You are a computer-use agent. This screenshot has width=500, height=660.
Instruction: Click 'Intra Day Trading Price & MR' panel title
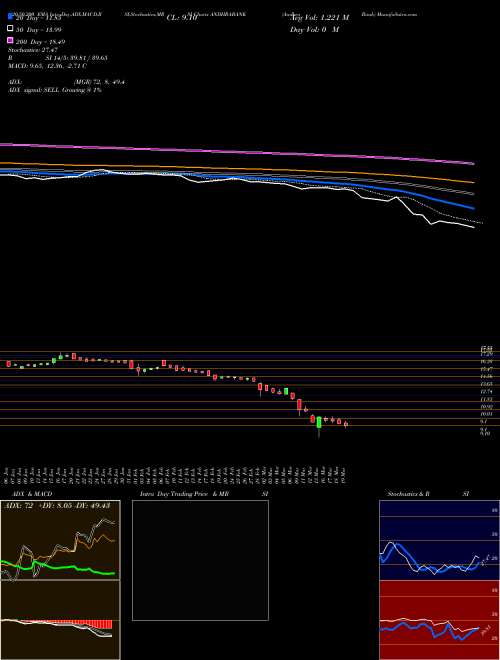click(x=184, y=494)
